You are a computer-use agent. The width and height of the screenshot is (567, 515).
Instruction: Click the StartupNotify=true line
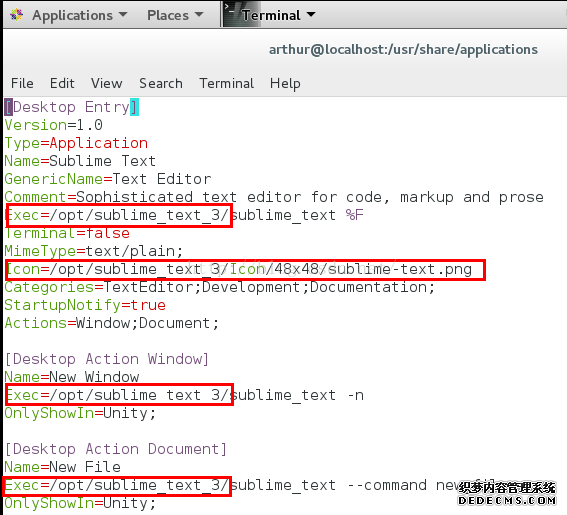point(85,305)
